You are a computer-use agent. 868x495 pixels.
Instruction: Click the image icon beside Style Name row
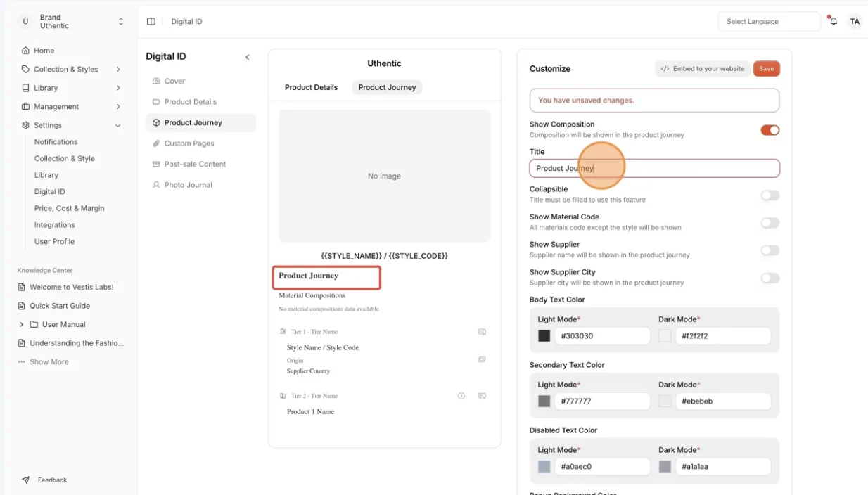click(x=482, y=359)
